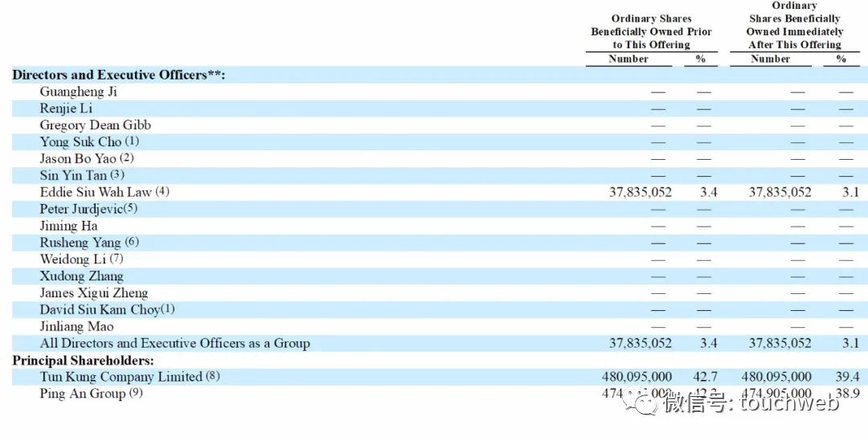Click Eddie Siu Wah Law's prior-offering 37,835,052 value

tap(641, 192)
